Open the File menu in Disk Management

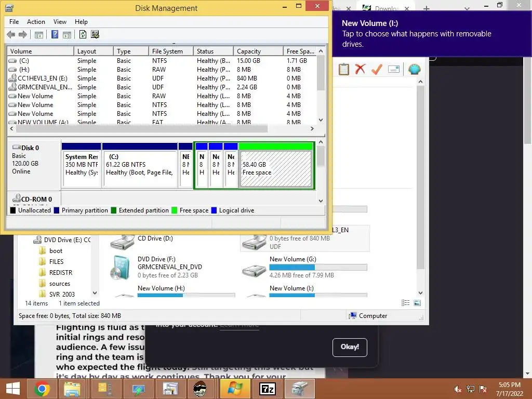coord(14,22)
